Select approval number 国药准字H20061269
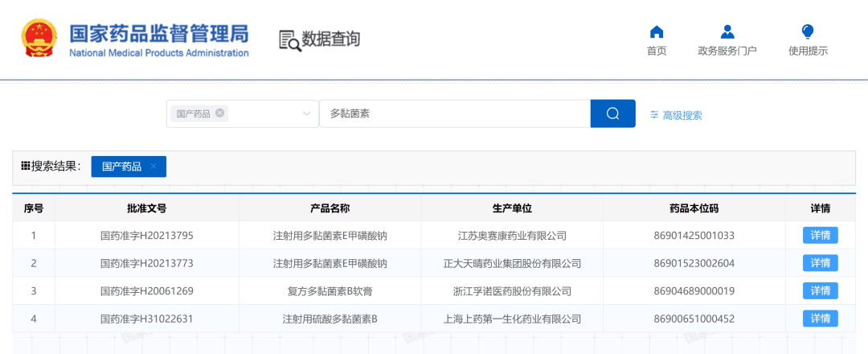Screen dimensions: 868x354 click(147, 291)
